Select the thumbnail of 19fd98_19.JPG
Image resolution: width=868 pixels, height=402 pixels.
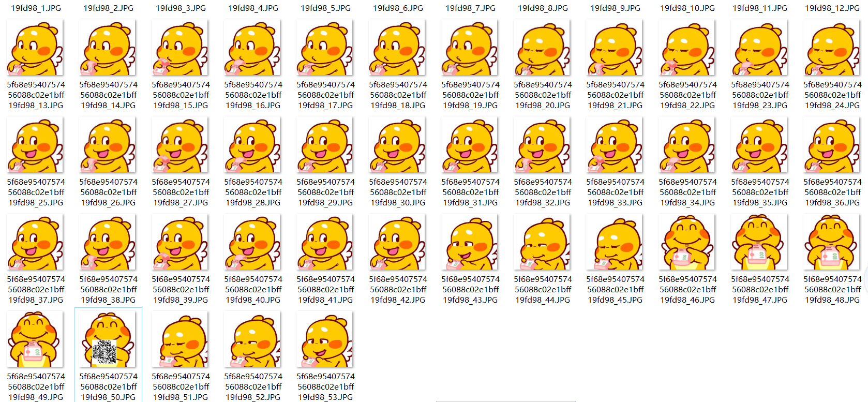coord(470,48)
